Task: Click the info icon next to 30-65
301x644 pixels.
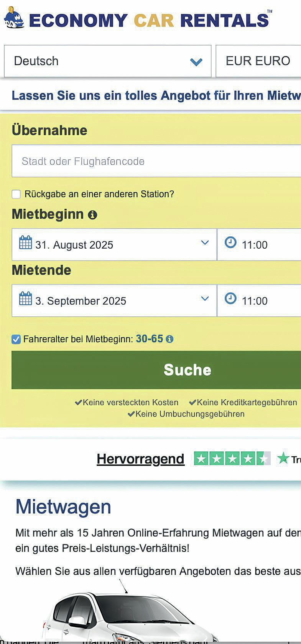Action: 169,339
